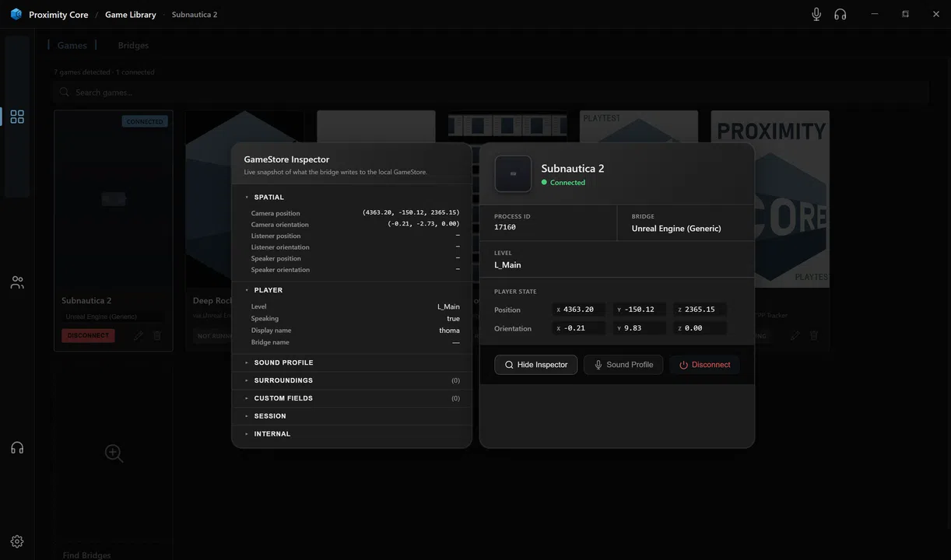Click the Display name value thoma
Viewport: 951px width, 560px height.
point(449,331)
